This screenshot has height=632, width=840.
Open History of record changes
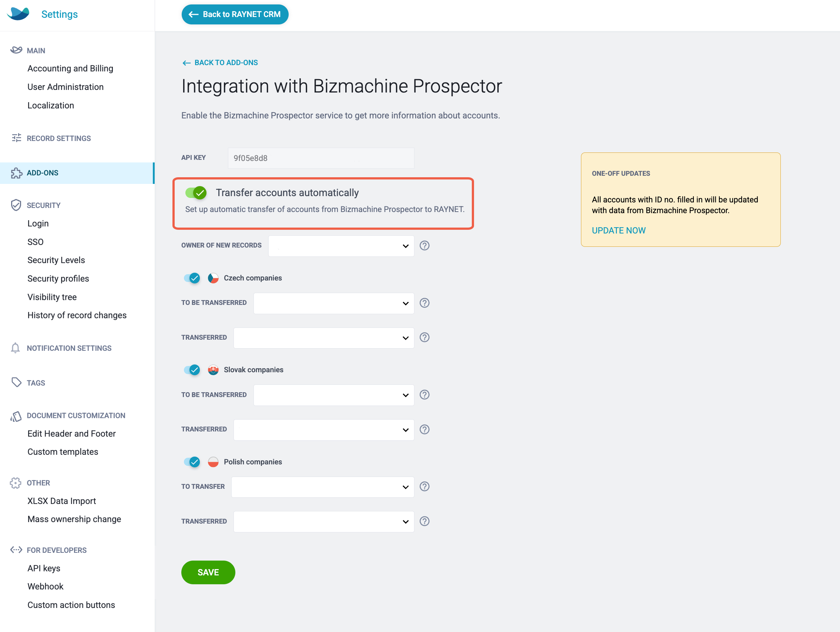(77, 315)
